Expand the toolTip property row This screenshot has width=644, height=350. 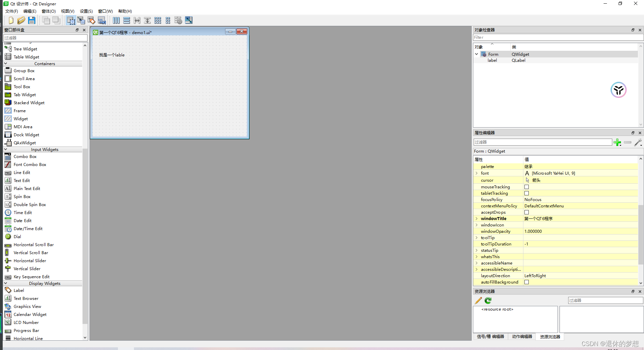[477, 237]
